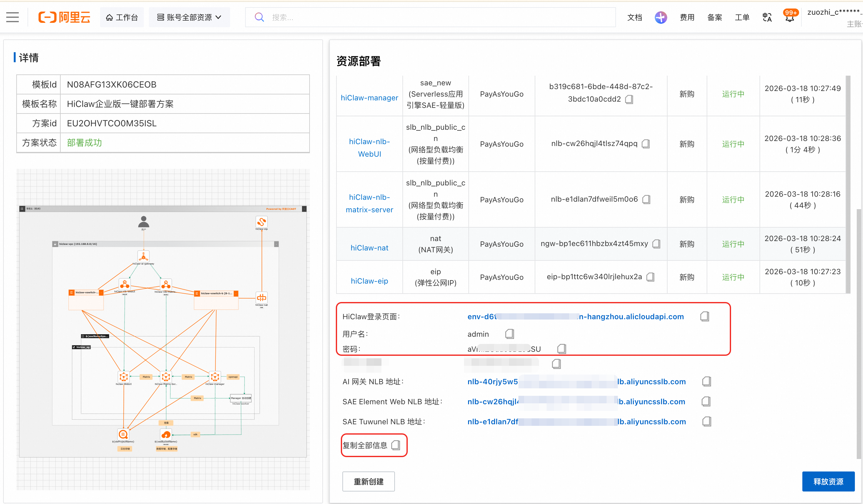This screenshot has height=504, width=863.
Task: Open the SAE Tuwunel nlb-e1dlan7df link
Action: tap(576, 421)
